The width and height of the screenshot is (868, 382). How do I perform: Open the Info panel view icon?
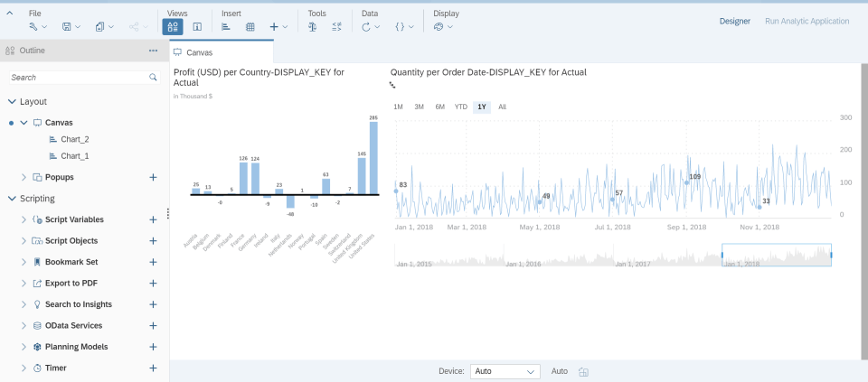tap(197, 27)
